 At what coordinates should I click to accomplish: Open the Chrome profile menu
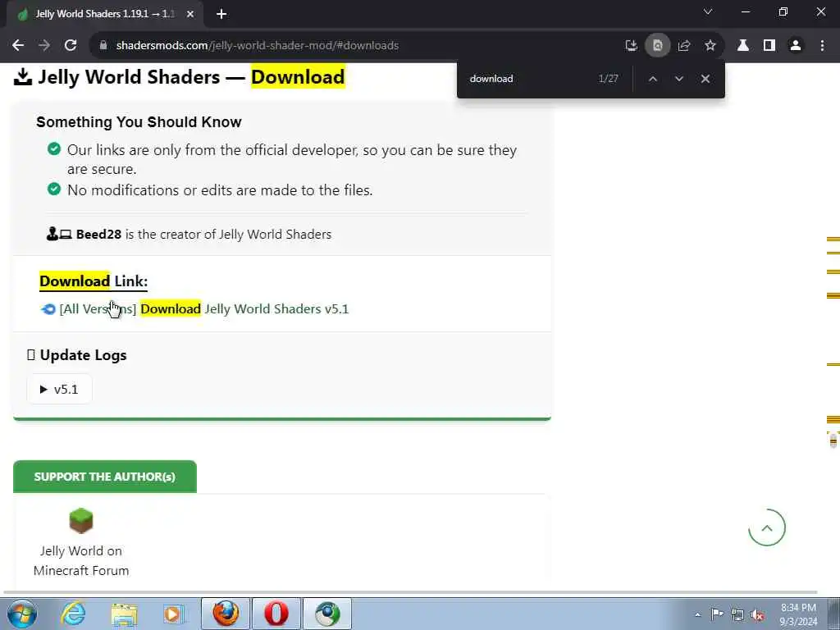[796, 46]
